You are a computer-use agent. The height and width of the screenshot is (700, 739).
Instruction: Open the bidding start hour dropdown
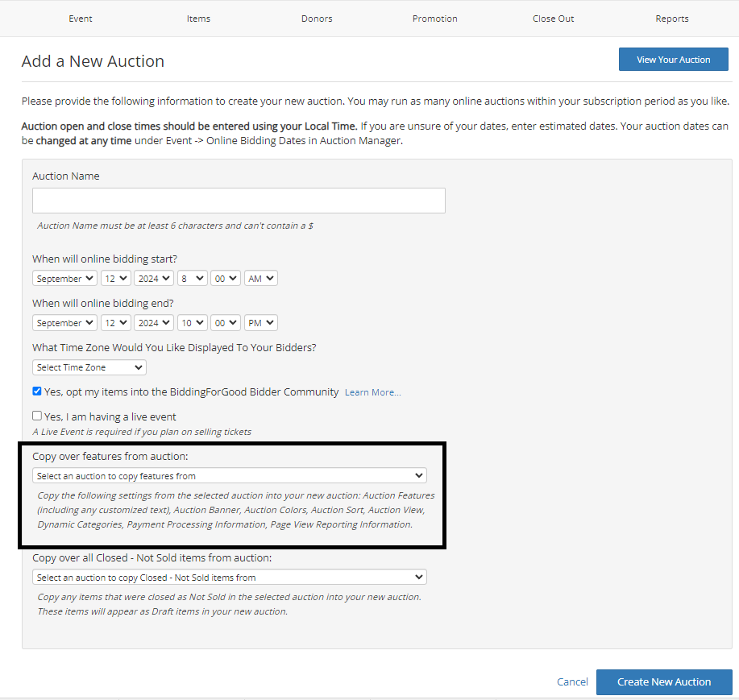(193, 279)
